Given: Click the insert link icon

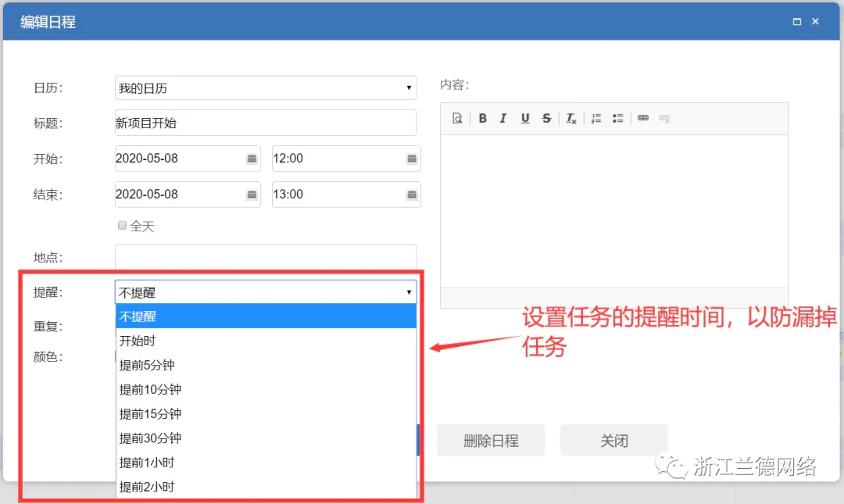Looking at the screenshot, I should [x=643, y=119].
